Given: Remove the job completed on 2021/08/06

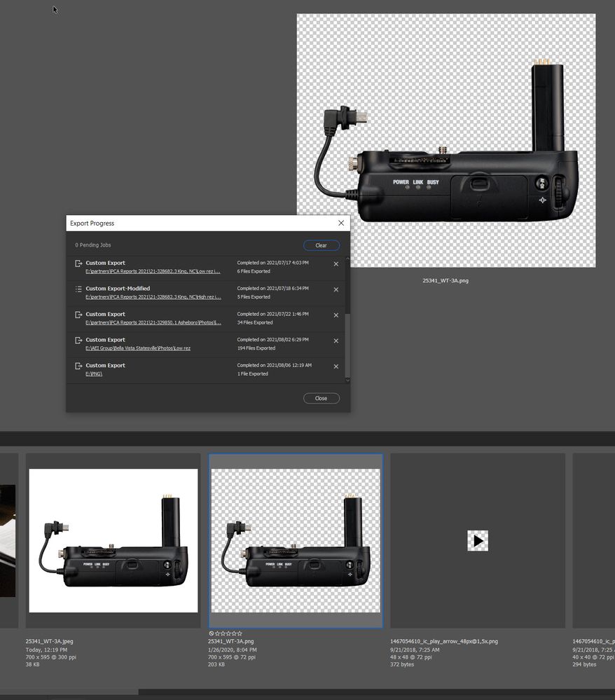Looking at the screenshot, I should [x=336, y=366].
